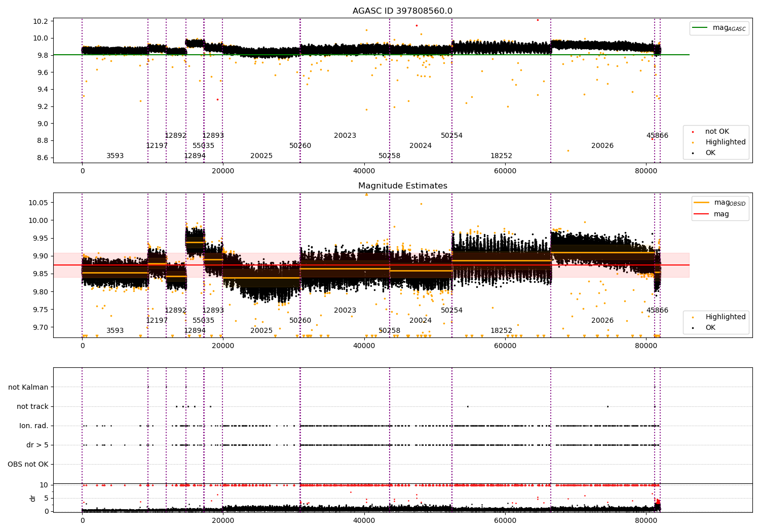Click obsid label 20025 in AGASC ID plot
The height and width of the screenshot is (532, 760).
pos(261,156)
